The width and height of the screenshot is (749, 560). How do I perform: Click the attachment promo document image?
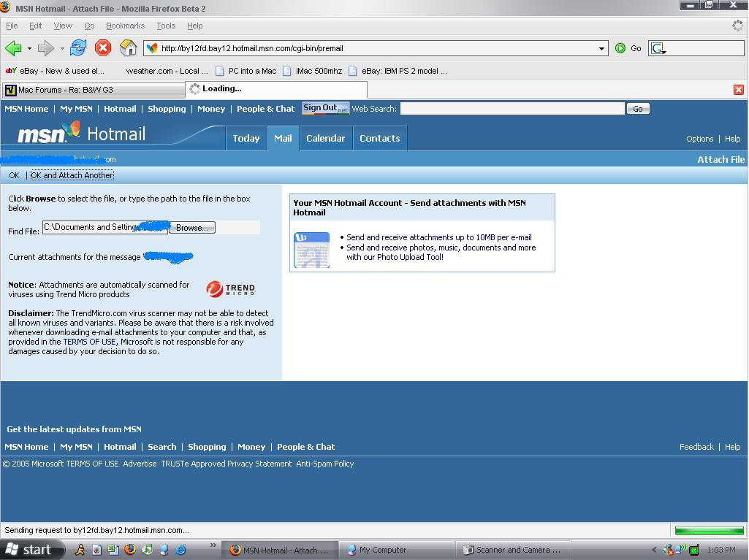311,250
